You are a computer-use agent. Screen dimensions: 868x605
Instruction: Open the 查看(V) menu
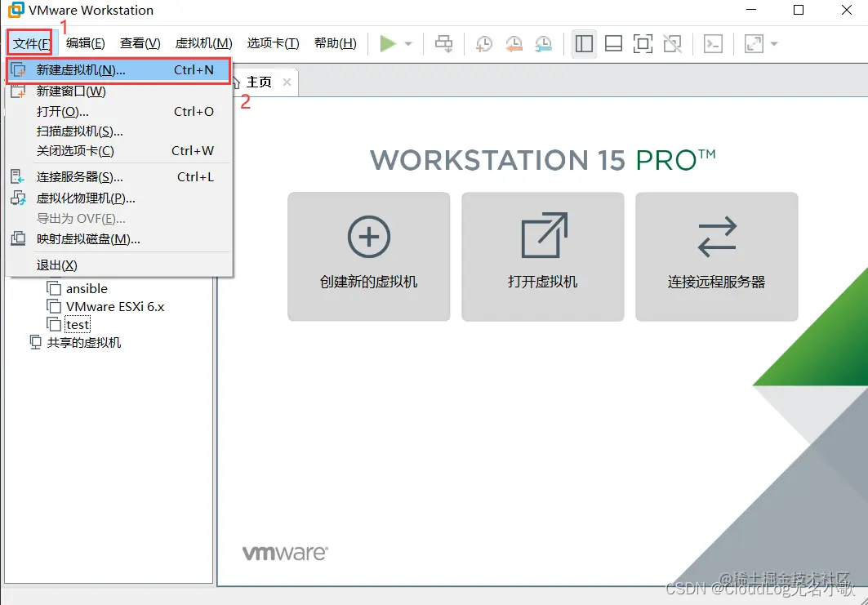click(140, 43)
